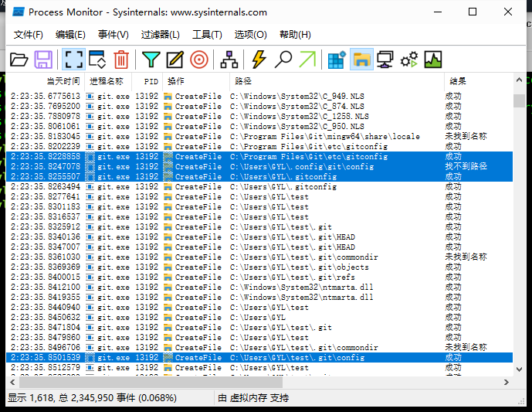Select the row with path C_949.NLS
The width and height of the screenshot is (532, 412).
click(x=259, y=96)
